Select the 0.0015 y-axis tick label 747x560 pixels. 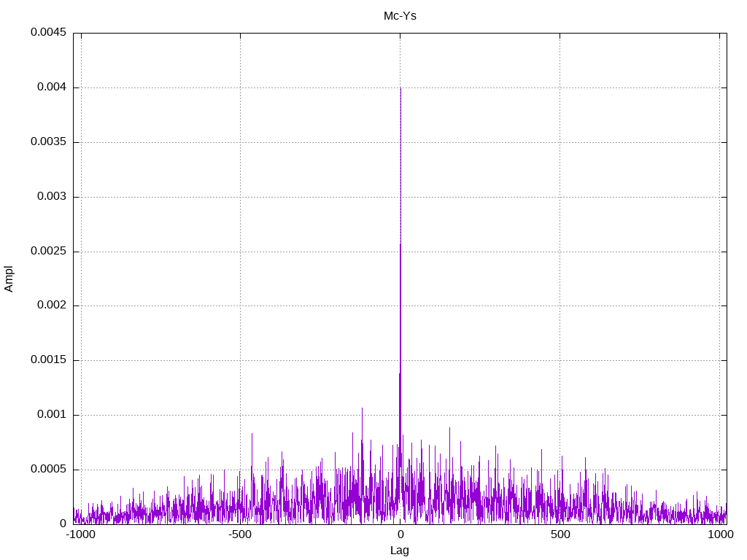[48, 360]
